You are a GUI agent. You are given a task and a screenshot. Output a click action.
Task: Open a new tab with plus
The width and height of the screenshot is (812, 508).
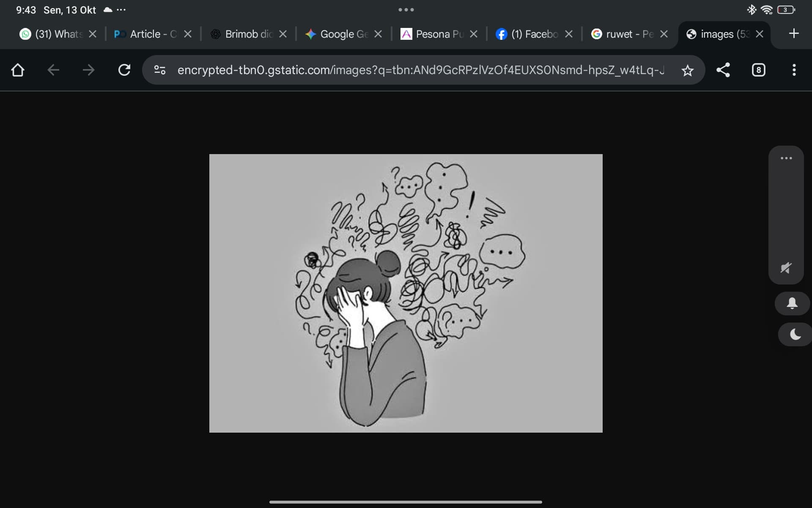[794, 33]
